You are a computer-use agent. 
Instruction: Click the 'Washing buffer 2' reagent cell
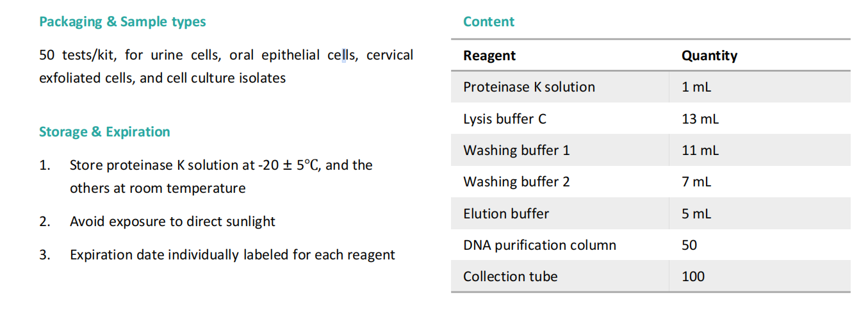click(516, 182)
